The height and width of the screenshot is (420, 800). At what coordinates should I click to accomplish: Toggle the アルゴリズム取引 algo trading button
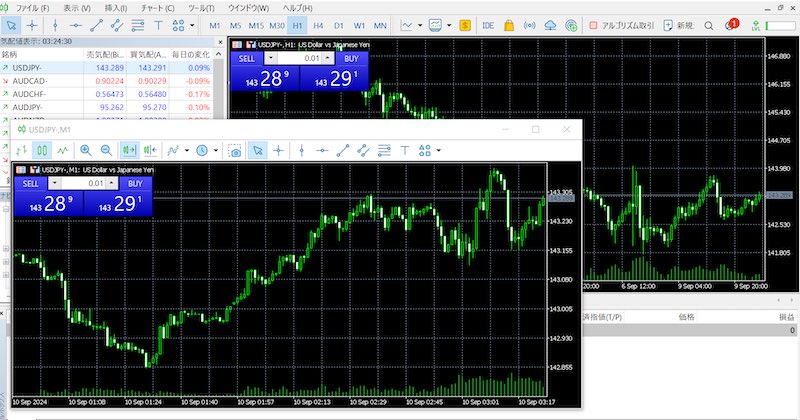[621, 25]
